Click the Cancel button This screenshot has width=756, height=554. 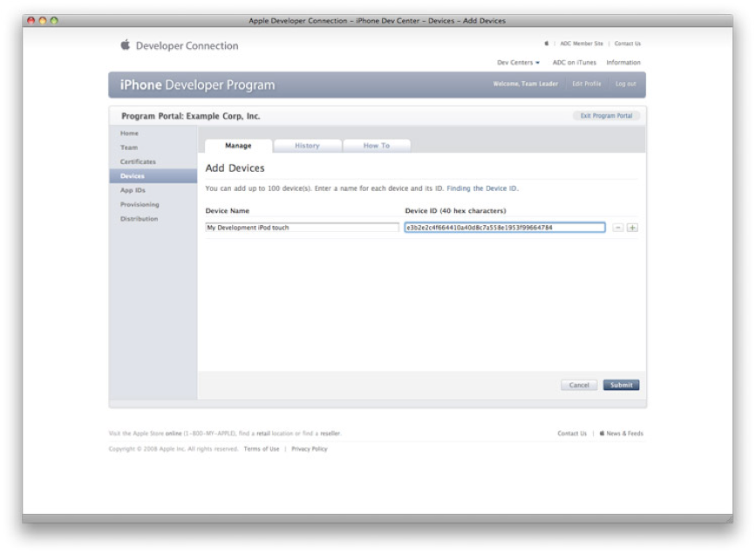[579, 385]
